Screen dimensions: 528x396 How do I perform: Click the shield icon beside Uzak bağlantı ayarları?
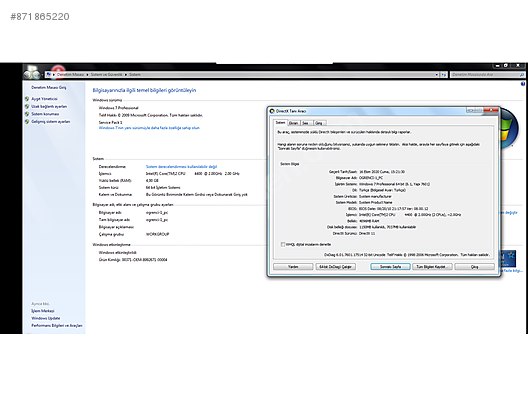tap(27, 106)
